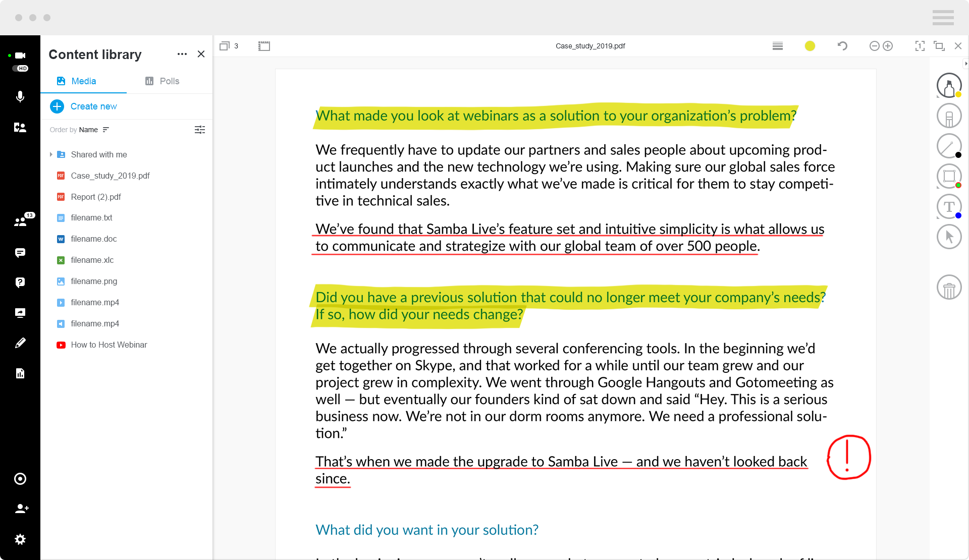Switch to the Polls tab
Image resolution: width=969 pixels, height=560 pixels.
click(162, 81)
